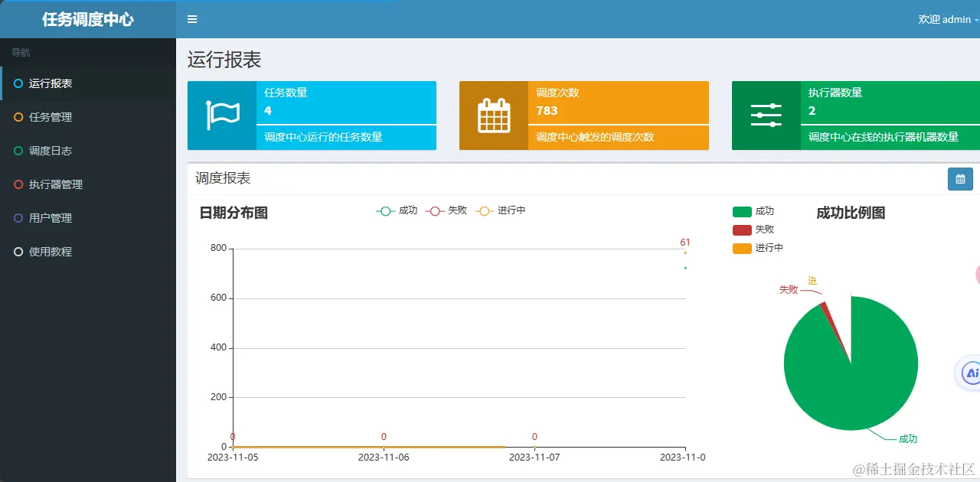This screenshot has height=482, width=980.
Task: Open the 欢迎 admin user dropdown
Action: pos(948,19)
